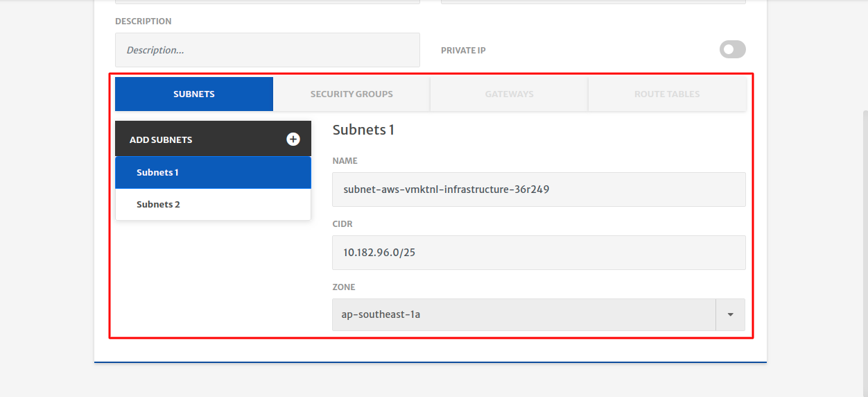Click the DESCRIPTION label
The width and height of the screenshot is (868, 397).
pos(144,22)
